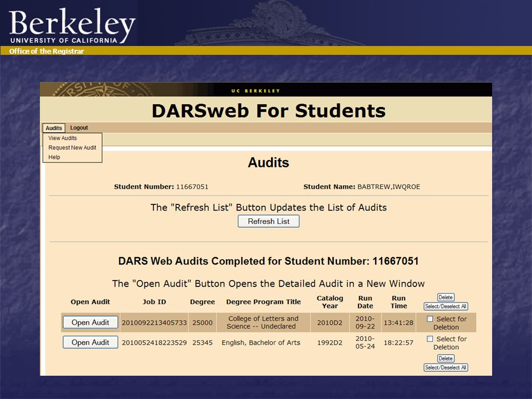The height and width of the screenshot is (399, 532).
Task: Click the DARSweb For Students heading
Action: [x=269, y=111]
